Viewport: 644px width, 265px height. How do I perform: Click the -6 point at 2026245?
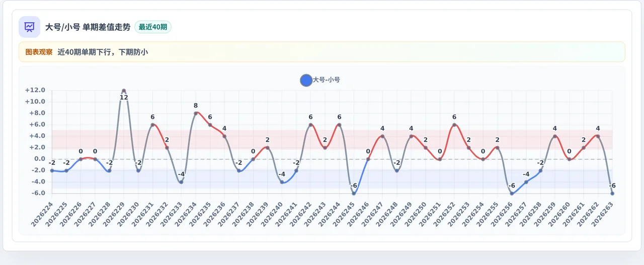click(354, 194)
